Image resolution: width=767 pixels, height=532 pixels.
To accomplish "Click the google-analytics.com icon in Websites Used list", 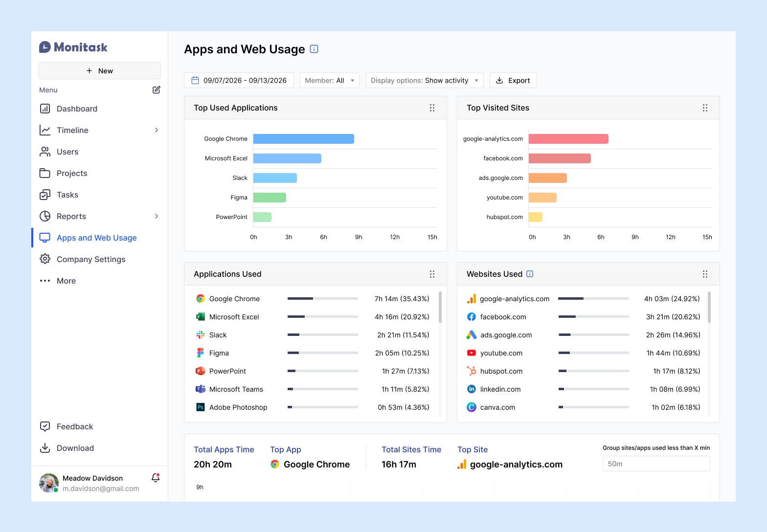I will [x=472, y=299].
